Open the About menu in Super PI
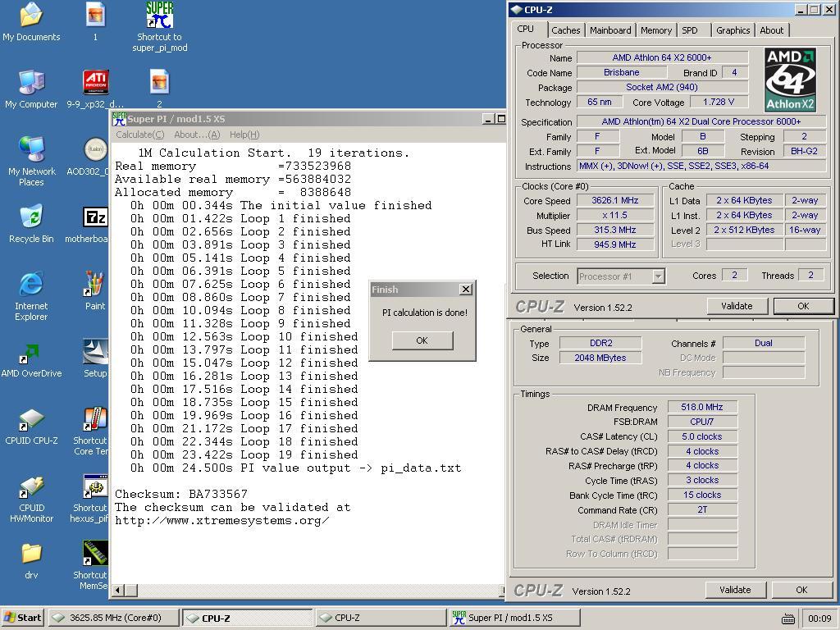840x630 pixels. pos(197,135)
